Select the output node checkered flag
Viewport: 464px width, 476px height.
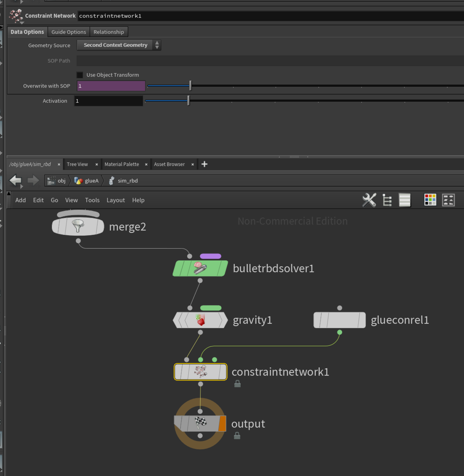point(201,423)
